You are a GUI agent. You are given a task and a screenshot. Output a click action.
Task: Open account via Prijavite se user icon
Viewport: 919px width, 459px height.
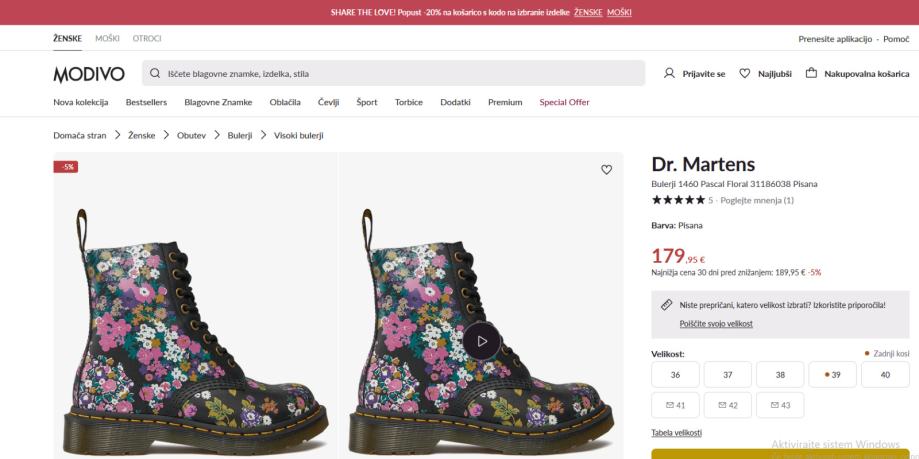pyautogui.click(x=669, y=73)
